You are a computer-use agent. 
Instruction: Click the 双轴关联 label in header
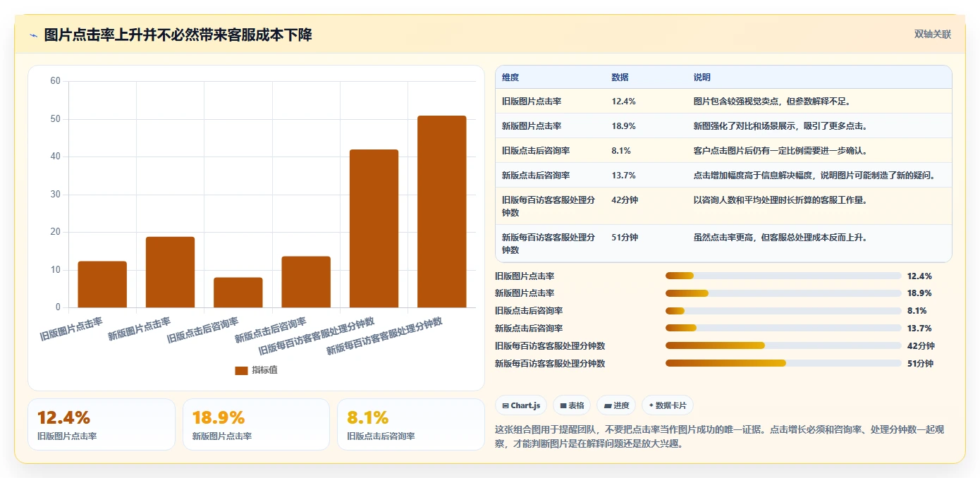coord(933,35)
